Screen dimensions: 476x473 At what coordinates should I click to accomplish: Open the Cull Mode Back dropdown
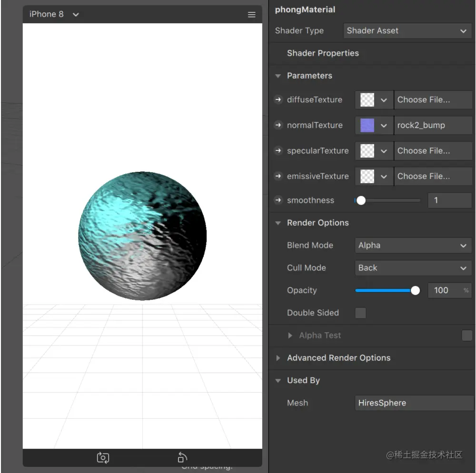pos(413,268)
